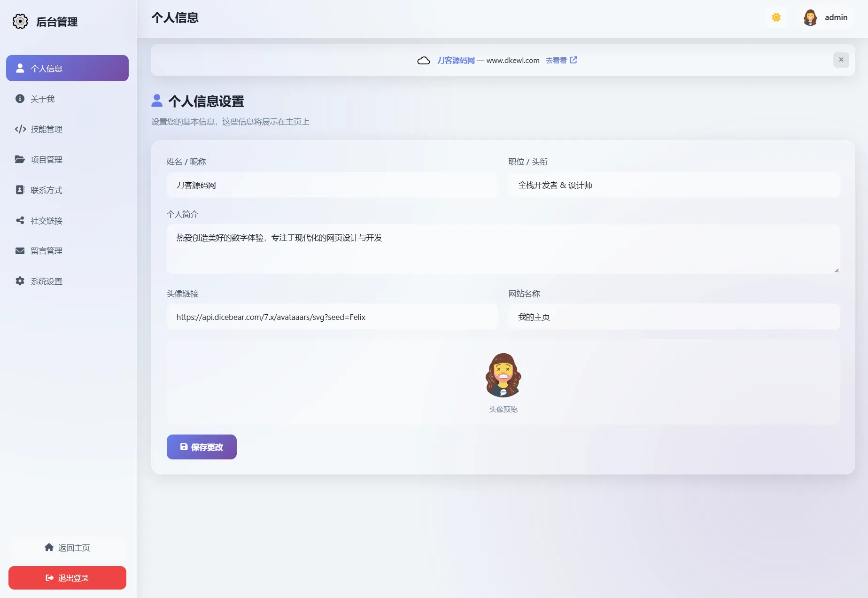Click the 头像预览 avatar preview image
The height and width of the screenshot is (598, 868).
click(x=503, y=376)
